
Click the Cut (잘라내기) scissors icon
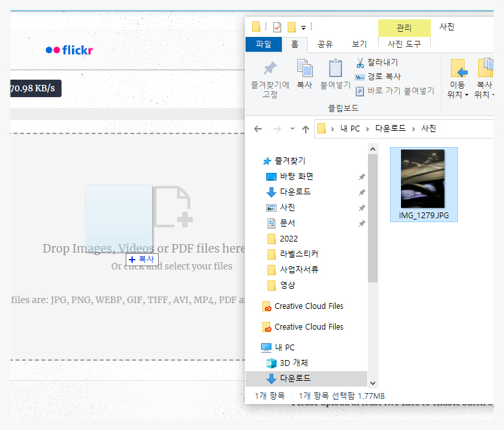[x=360, y=63]
